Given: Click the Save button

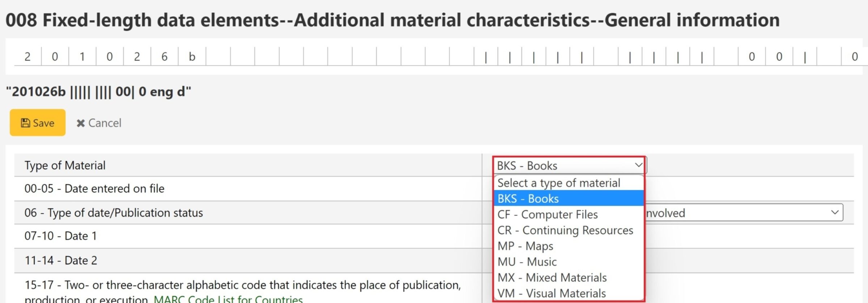Looking at the screenshot, I should click(38, 123).
